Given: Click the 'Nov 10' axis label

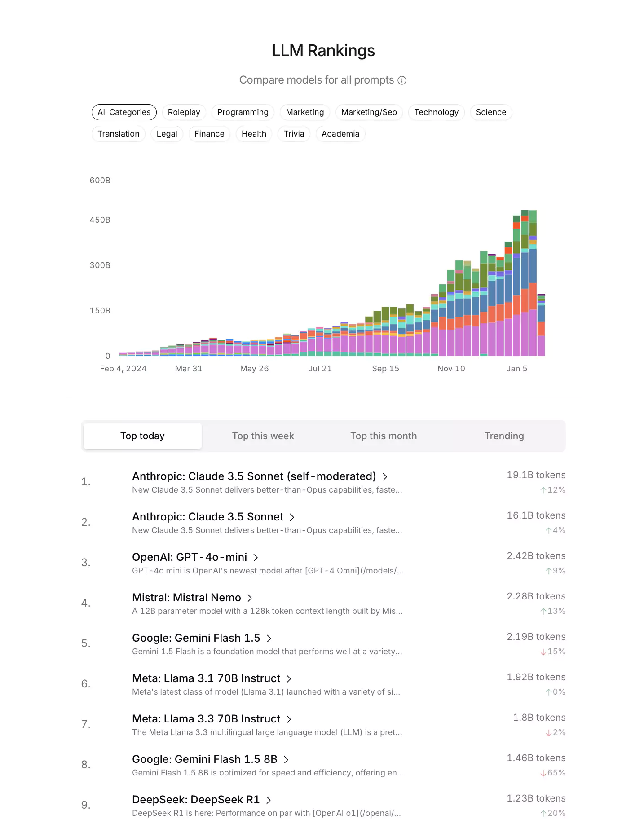Looking at the screenshot, I should click(x=451, y=369).
